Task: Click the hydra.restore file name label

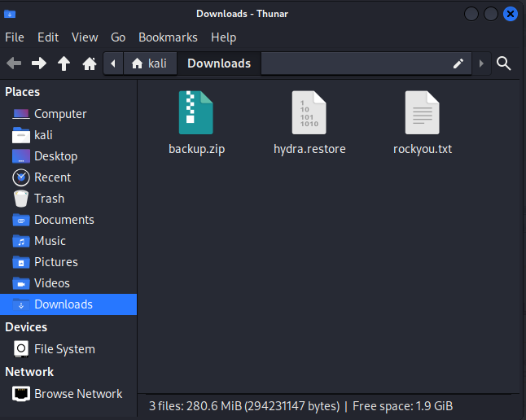Action: click(309, 149)
